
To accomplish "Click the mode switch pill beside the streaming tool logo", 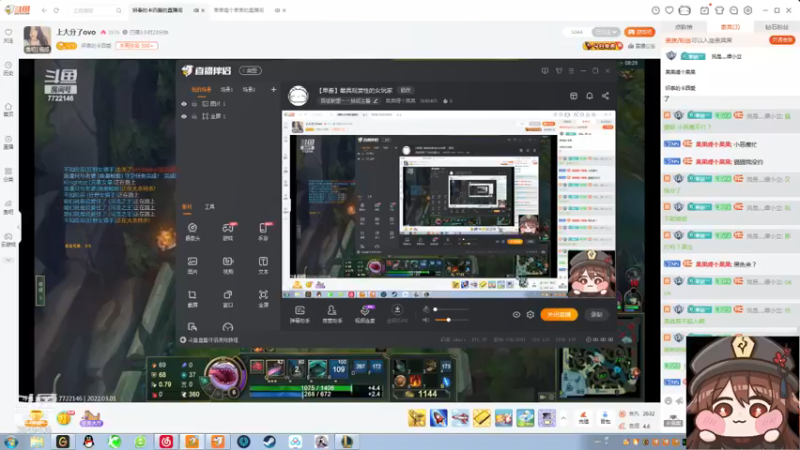I will pyautogui.click(x=251, y=70).
